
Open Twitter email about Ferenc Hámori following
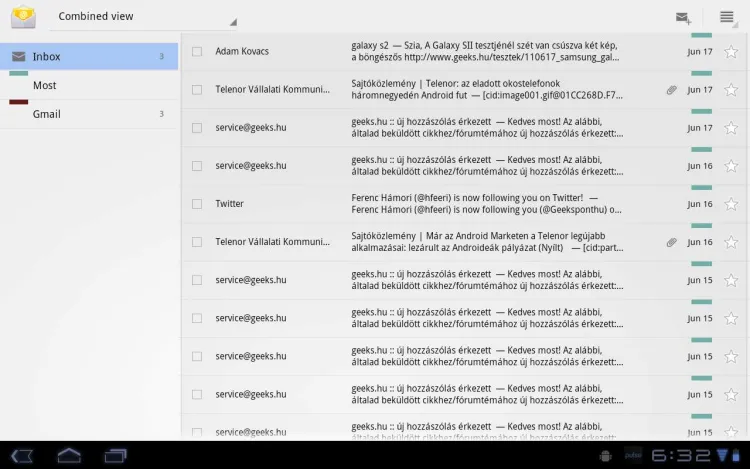click(485, 204)
